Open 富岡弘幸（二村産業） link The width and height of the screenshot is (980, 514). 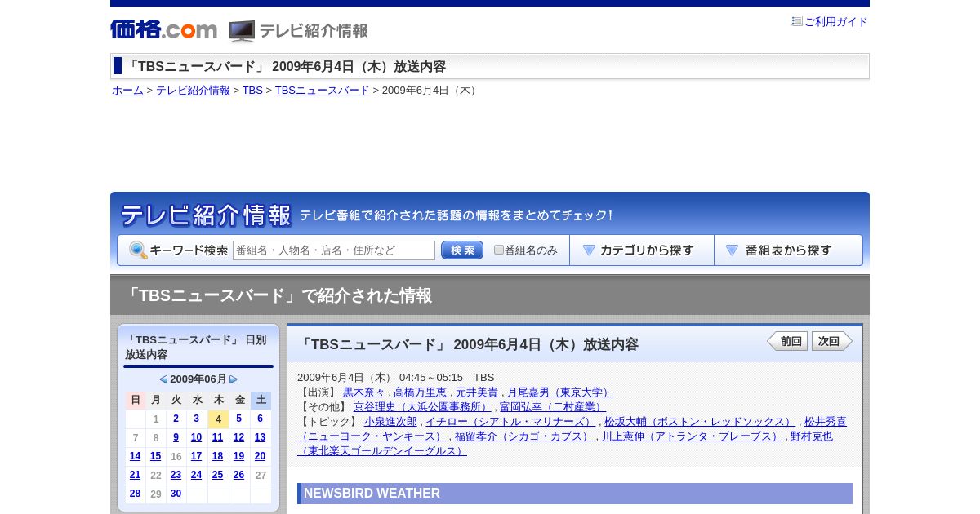pos(553,407)
